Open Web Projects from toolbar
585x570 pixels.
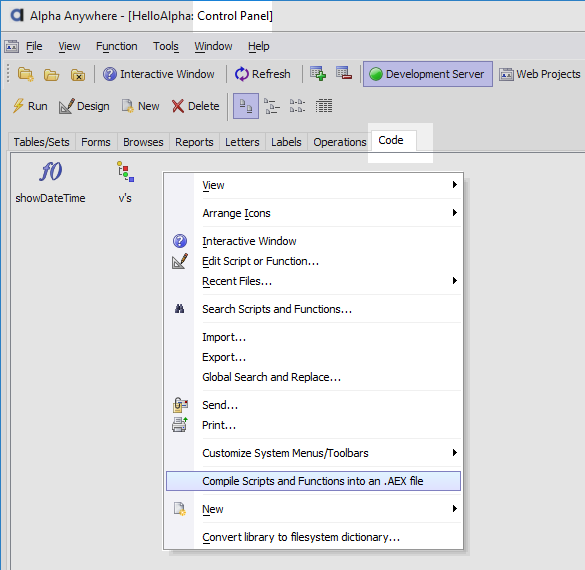click(539, 74)
